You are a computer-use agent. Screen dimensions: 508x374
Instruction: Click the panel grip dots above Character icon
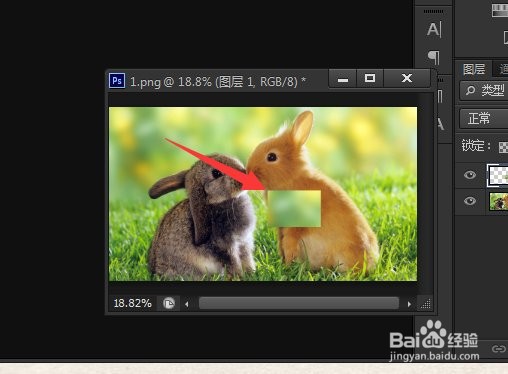tap(433, 11)
